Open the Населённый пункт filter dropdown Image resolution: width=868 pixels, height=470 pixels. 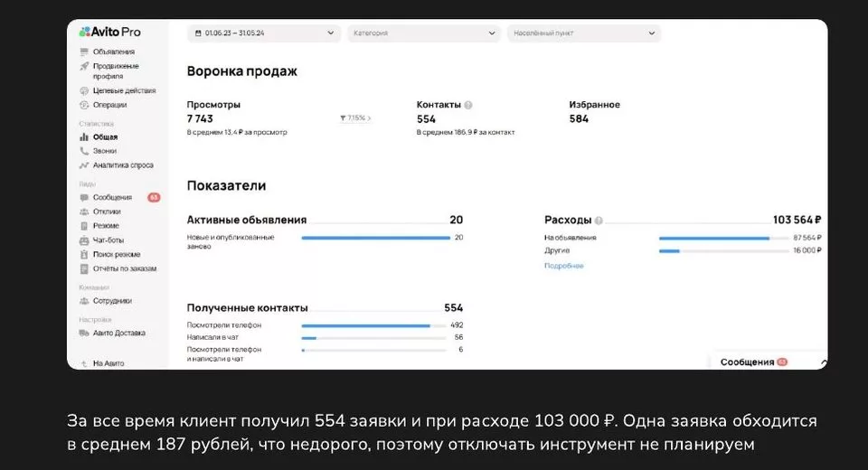584,33
